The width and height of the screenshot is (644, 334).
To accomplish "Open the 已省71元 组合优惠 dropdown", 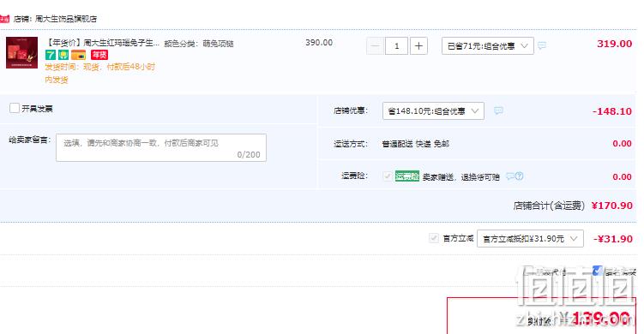I will [488, 45].
